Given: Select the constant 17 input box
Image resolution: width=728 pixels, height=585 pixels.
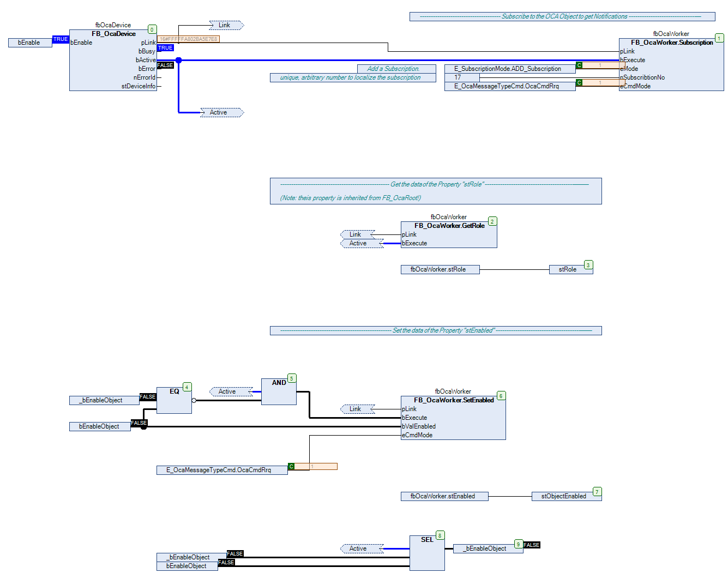Looking at the screenshot, I should 462,77.
